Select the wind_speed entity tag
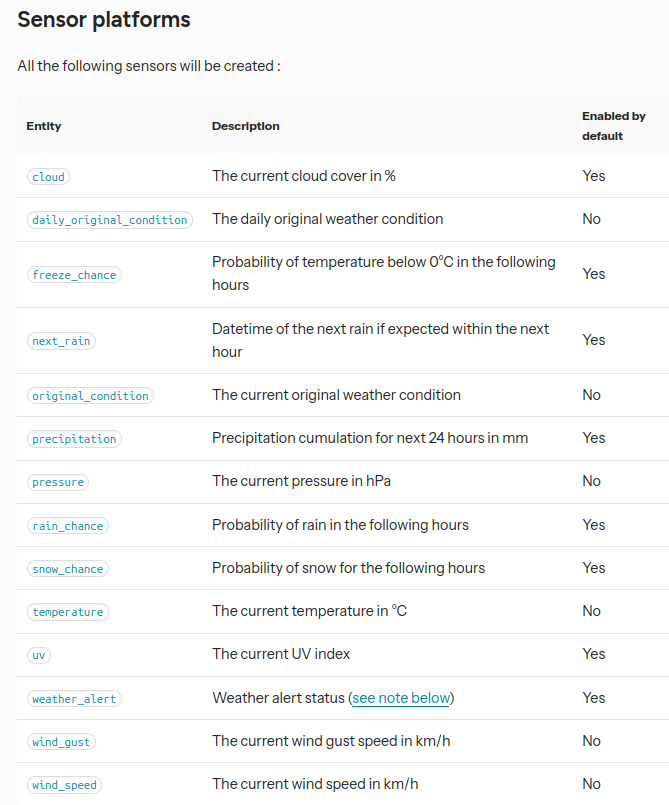This screenshot has height=805, width=669. pos(65,785)
